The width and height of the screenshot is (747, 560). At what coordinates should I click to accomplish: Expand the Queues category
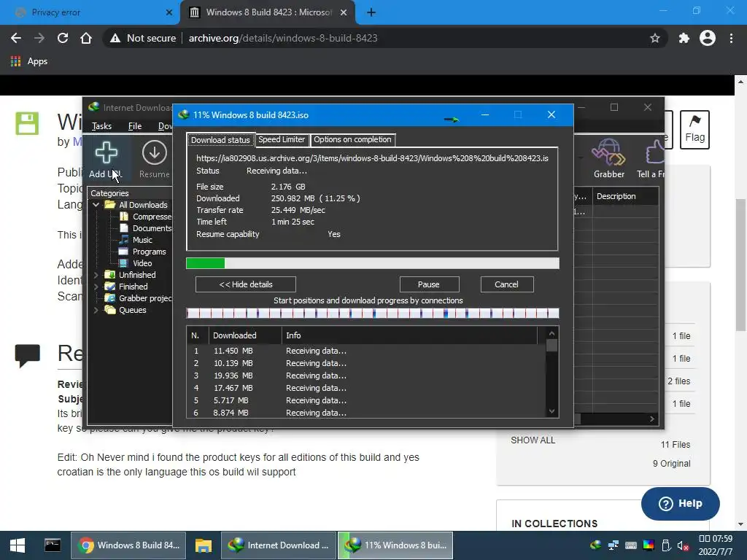pyautogui.click(x=96, y=310)
